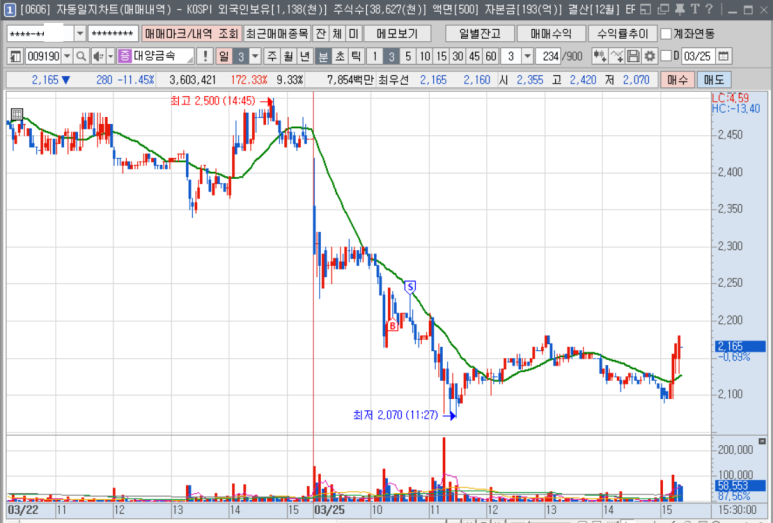This screenshot has width=773, height=523.
Task: Click the duplicate window icon in title bar
Action: coord(663,9)
